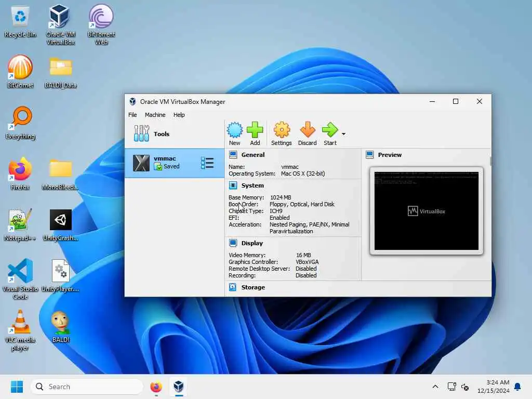Viewport: 532px width, 399px height.
Task: Click the Preview section icon
Action: click(370, 155)
